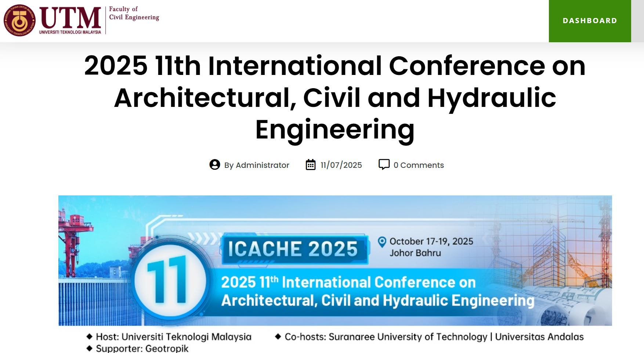Click the conference title heading
Image resolution: width=644 pixels, height=353 pixels.
point(335,97)
